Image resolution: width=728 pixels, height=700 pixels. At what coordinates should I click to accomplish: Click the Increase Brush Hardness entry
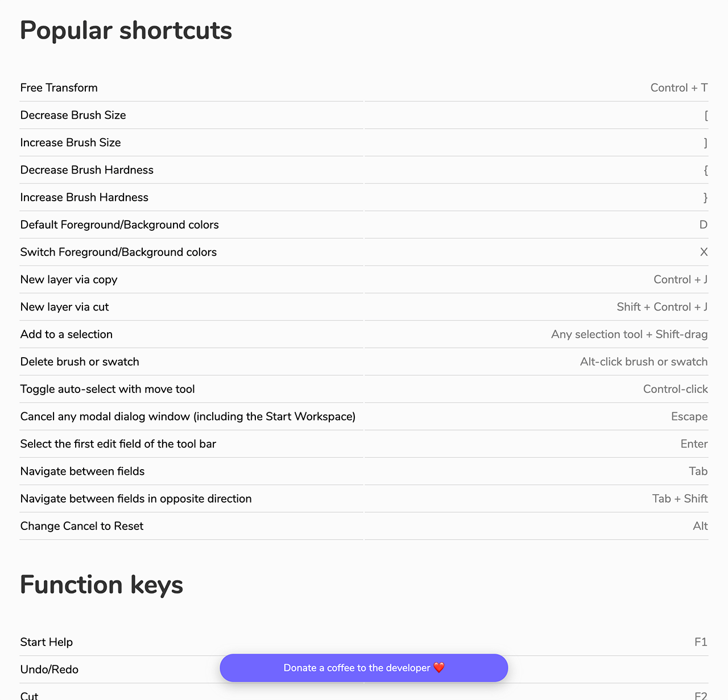[x=84, y=197]
